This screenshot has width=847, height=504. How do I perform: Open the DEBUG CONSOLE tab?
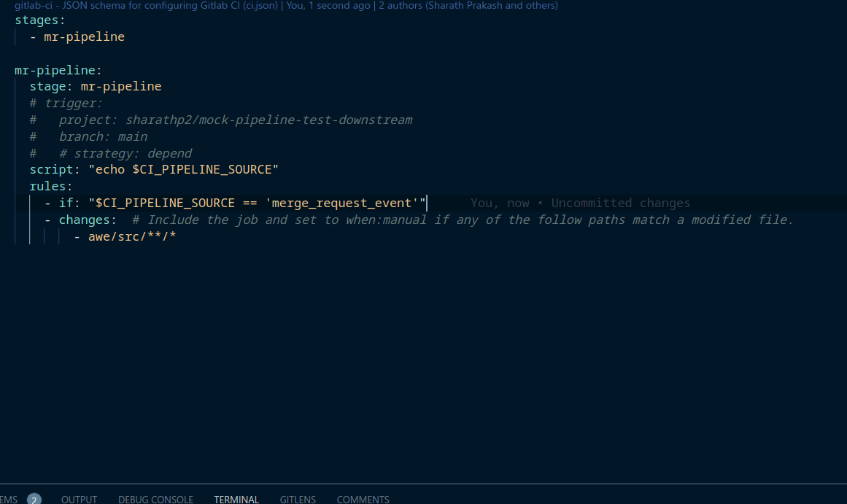(x=155, y=500)
